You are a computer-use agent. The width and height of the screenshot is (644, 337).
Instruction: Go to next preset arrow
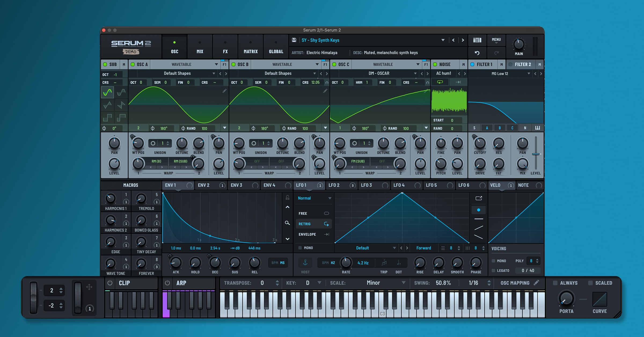(x=463, y=40)
